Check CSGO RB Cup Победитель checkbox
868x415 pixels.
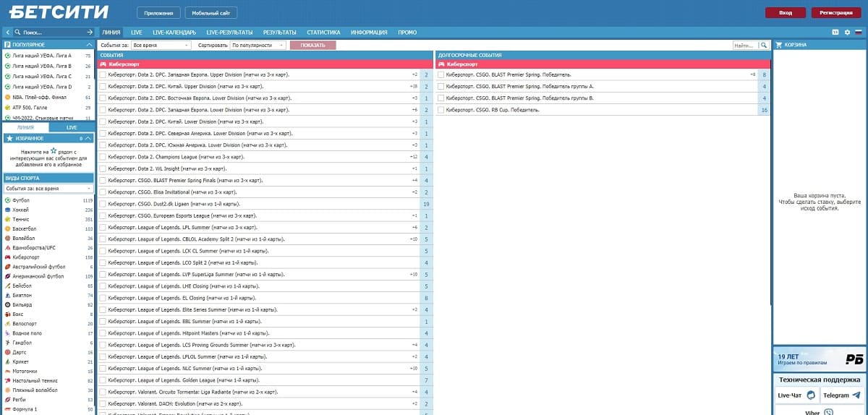tap(441, 110)
